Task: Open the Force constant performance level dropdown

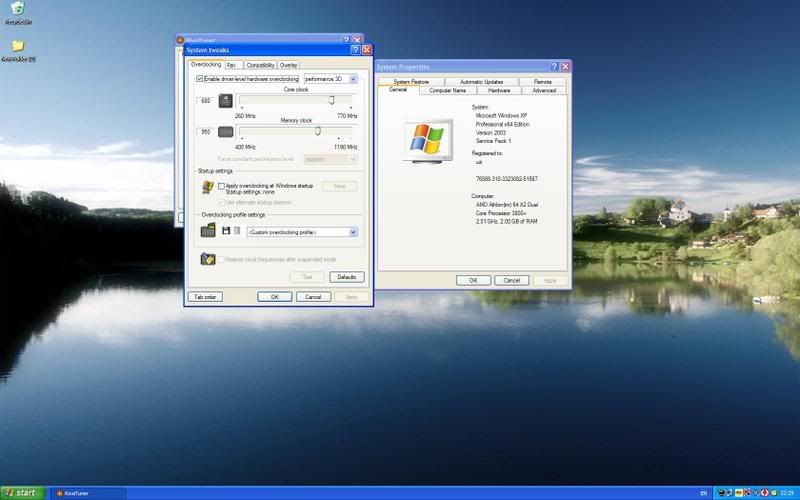Action: (x=331, y=159)
